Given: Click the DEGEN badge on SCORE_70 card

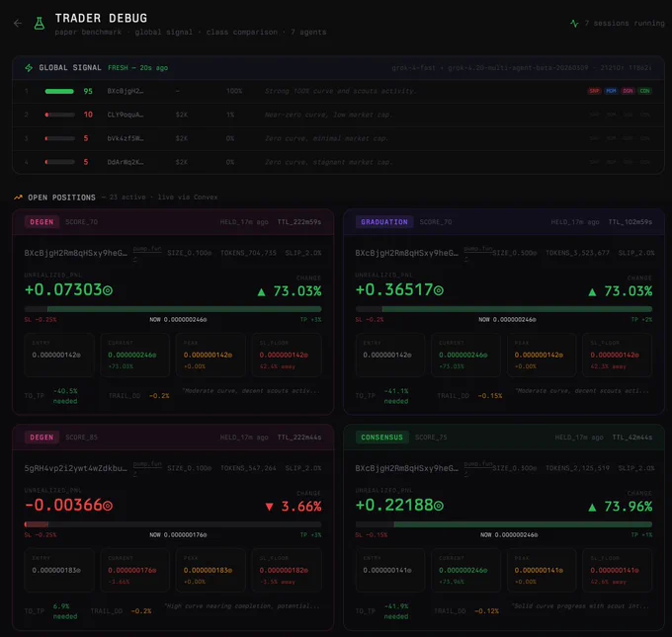Looking at the screenshot, I should [x=42, y=222].
